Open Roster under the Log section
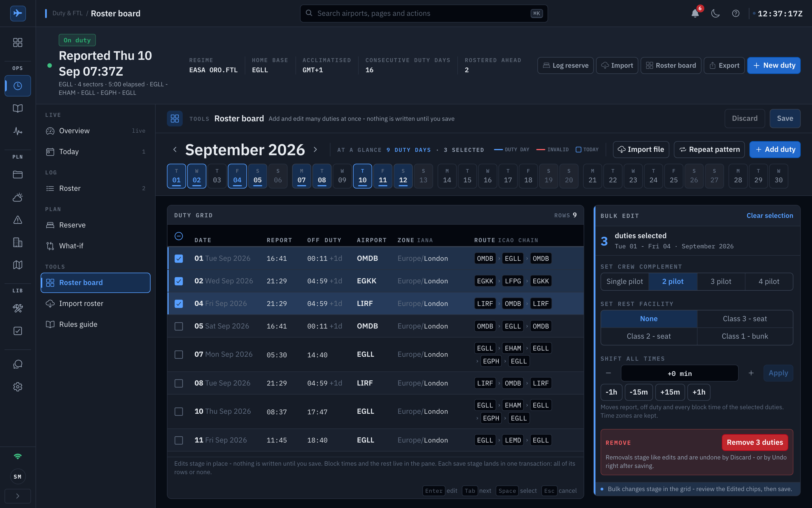The height and width of the screenshot is (508, 812). click(x=96, y=188)
